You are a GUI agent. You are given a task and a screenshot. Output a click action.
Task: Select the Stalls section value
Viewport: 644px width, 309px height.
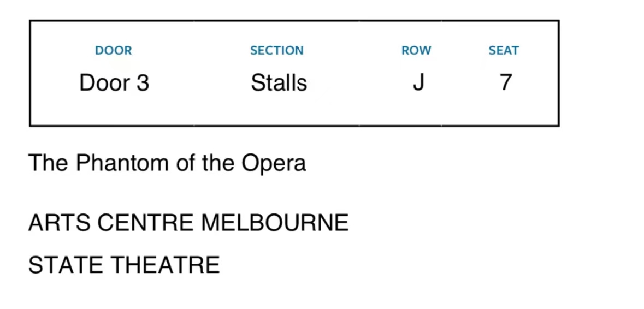279,83
